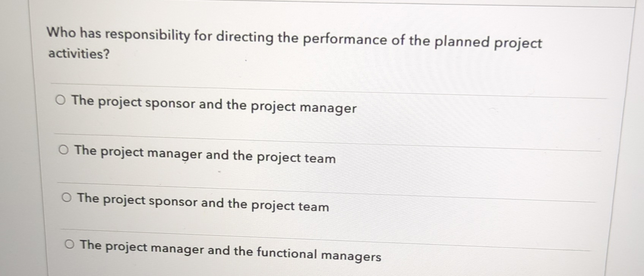The width and height of the screenshot is (644, 276).
Task: Click the fourth answer option text
Action: 228,250
